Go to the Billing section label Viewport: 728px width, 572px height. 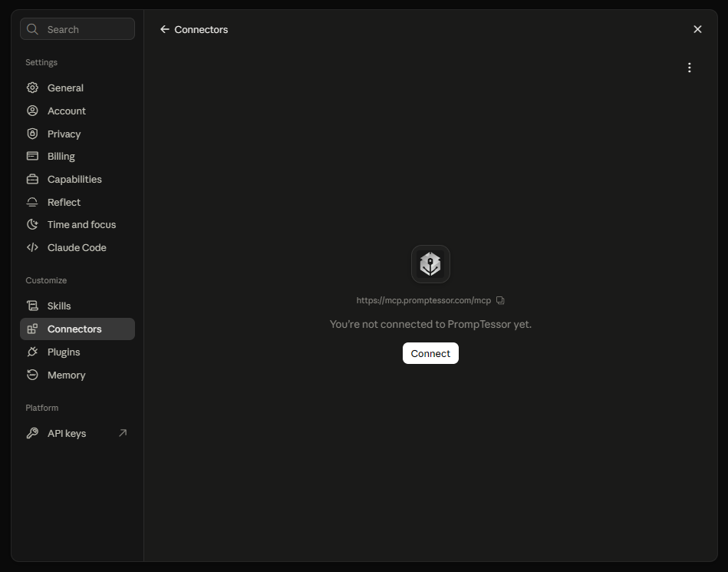tap(61, 157)
